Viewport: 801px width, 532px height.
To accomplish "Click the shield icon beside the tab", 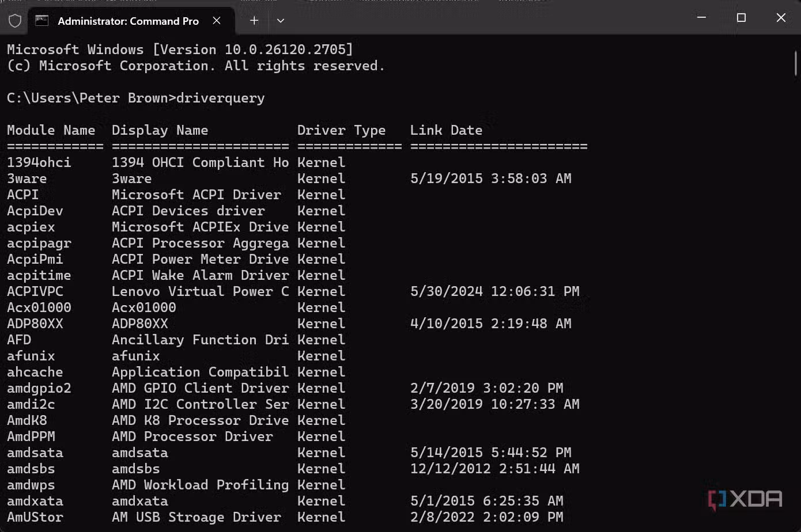I will pyautogui.click(x=15, y=21).
